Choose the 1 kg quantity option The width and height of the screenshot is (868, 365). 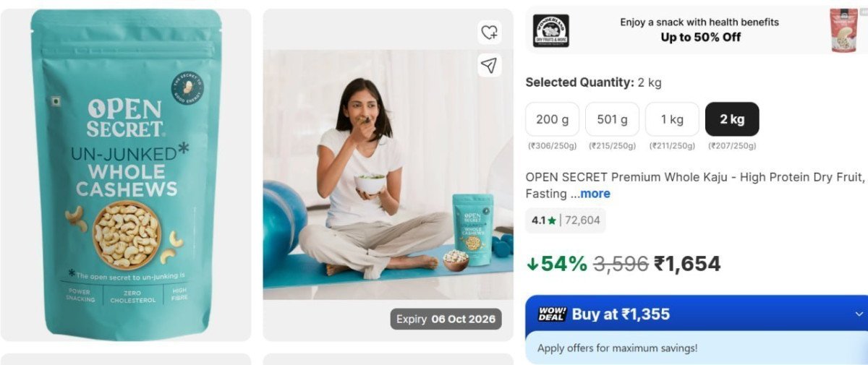point(672,119)
